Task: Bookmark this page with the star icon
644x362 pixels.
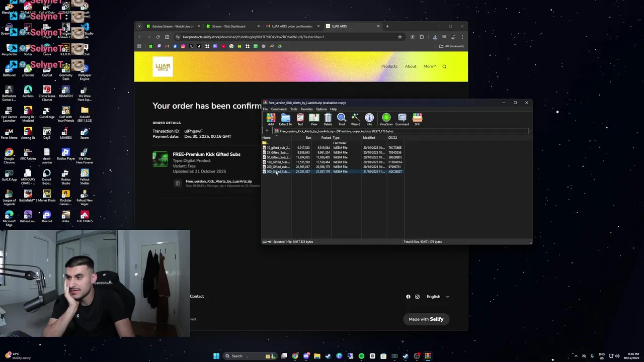Action: 400,37
